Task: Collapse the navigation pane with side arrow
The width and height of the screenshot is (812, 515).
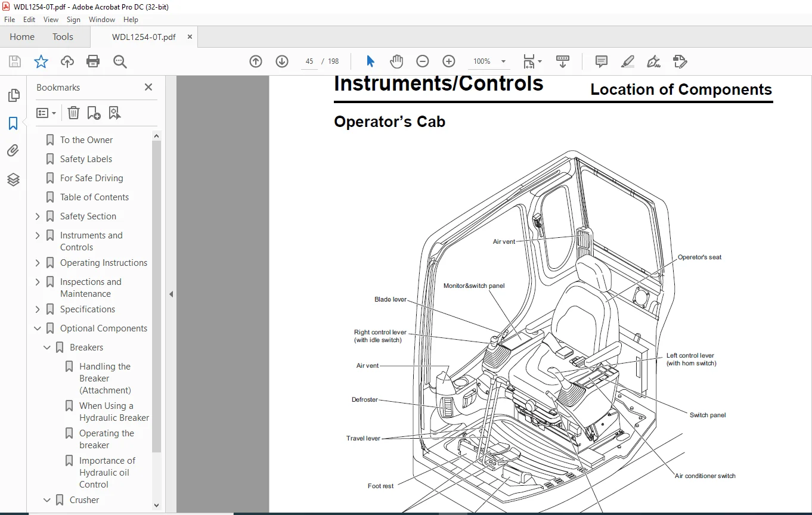Action: 171,294
